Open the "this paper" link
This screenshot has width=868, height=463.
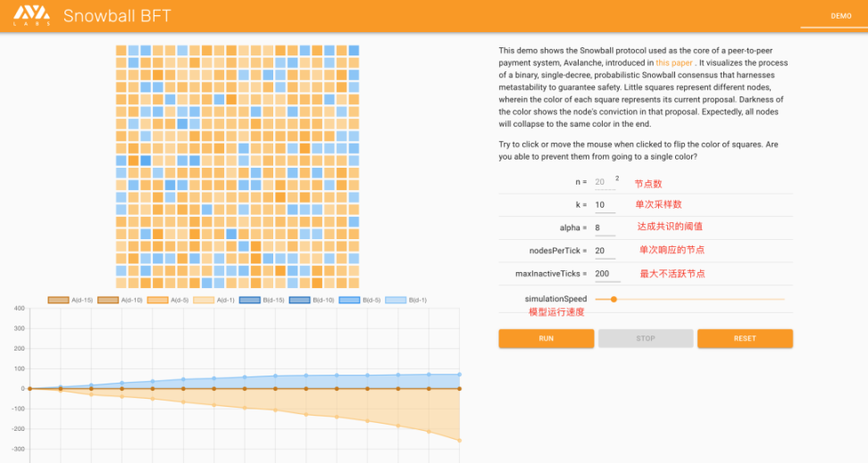(x=672, y=63)
